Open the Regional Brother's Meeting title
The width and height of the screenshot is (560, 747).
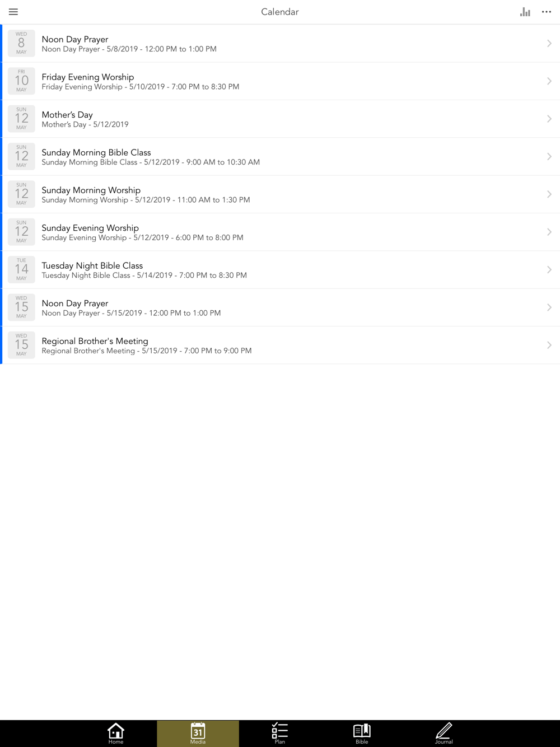click(95, 341)
